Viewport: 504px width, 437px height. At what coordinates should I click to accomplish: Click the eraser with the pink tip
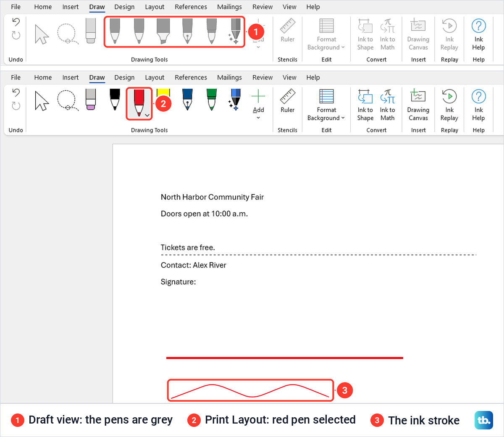tap(91, 100)
